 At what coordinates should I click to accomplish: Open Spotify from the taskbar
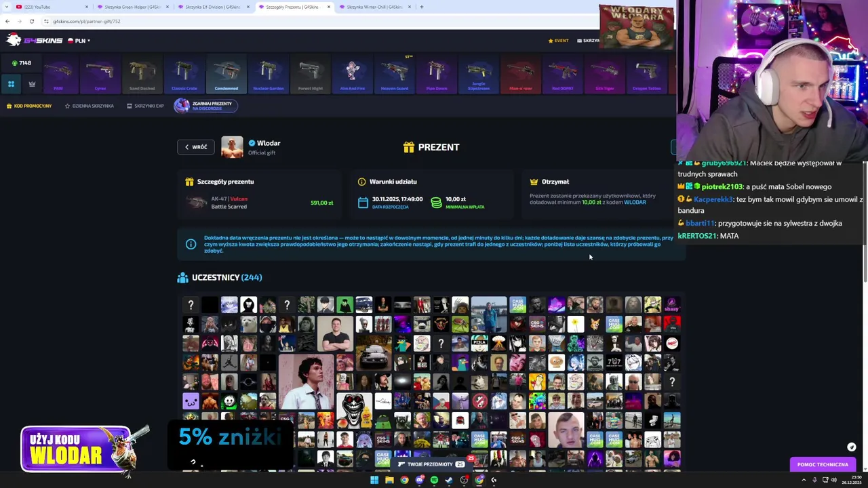[x=434, y=480]
